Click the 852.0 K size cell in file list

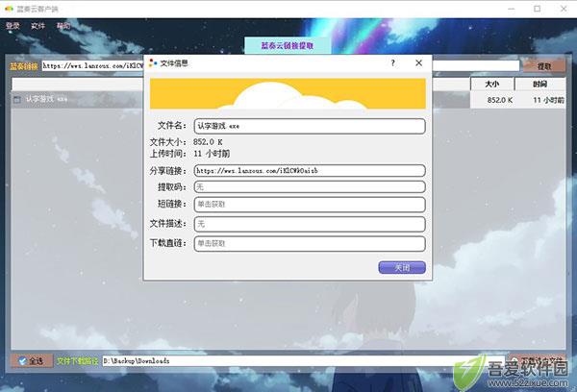click(x=492, y=100)
